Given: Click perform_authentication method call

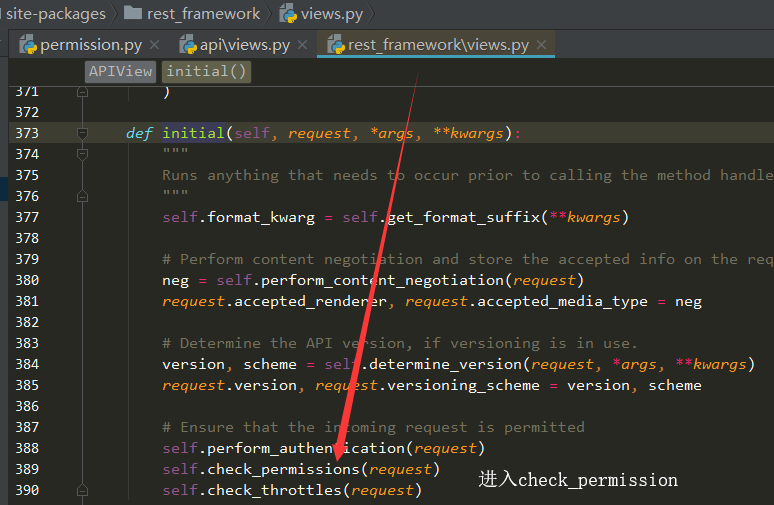Looking at the screenshot, I should click(306, 448).
